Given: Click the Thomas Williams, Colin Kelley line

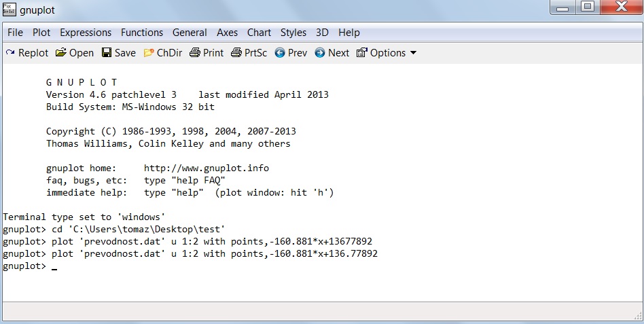Looking at the screenshot, I should click(168, 144).
